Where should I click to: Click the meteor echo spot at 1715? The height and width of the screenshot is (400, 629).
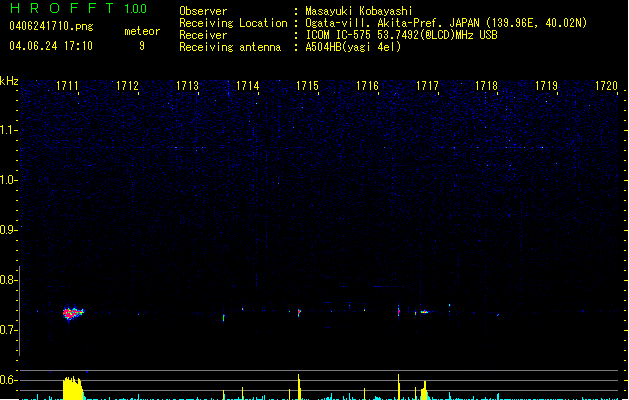pos(299,312)
